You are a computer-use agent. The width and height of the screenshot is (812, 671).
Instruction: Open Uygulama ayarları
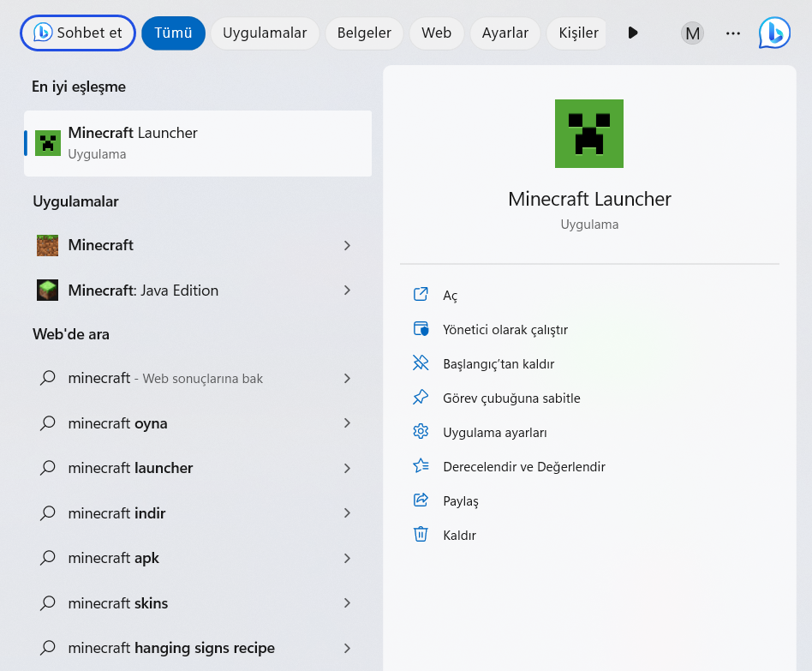(494, 432)
